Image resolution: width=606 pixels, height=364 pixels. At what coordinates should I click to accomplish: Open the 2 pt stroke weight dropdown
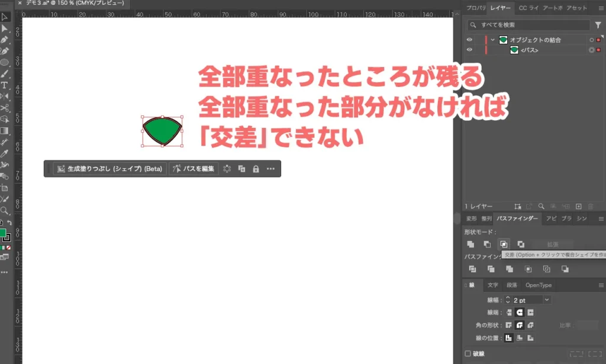[x=547, y=299]
